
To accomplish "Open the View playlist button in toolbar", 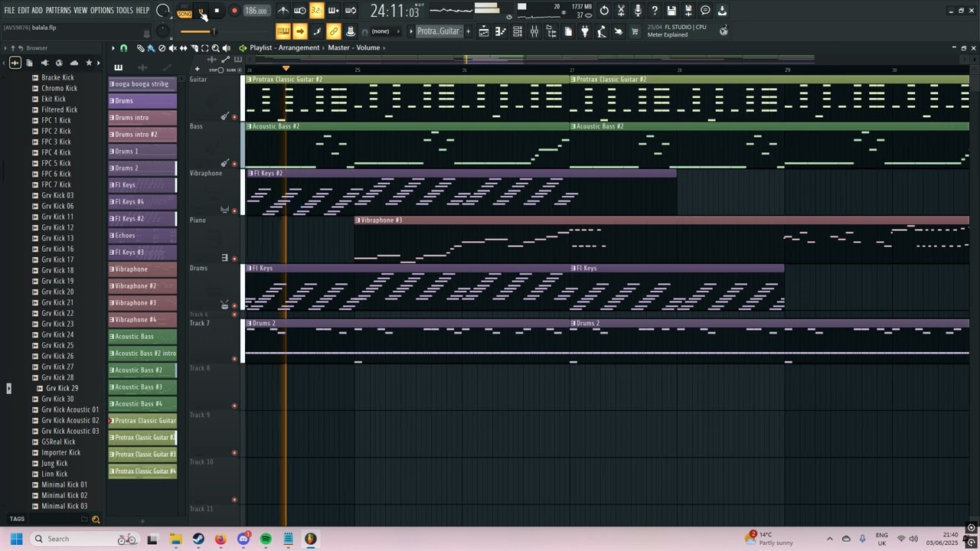I will click(x=484, y=31).
